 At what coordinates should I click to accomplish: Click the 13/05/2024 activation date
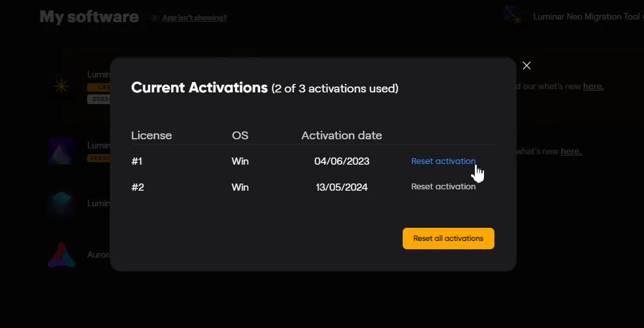click(x=341, y=187)
